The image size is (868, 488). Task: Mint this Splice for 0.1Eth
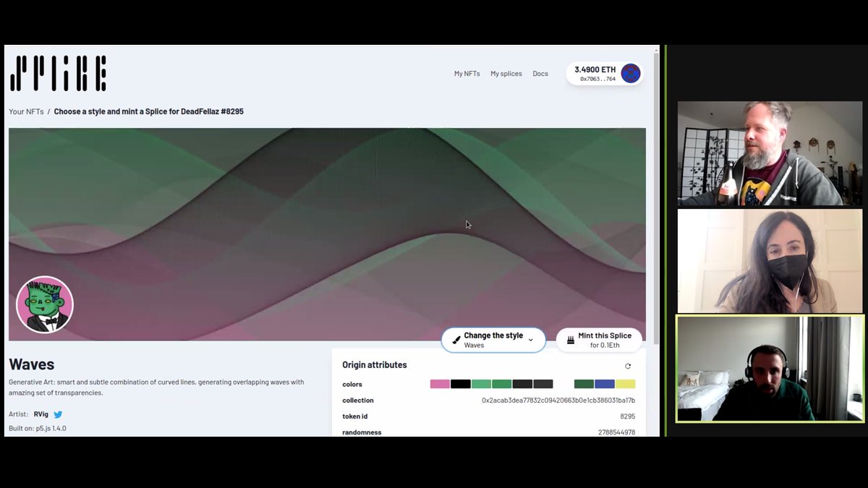pos(599,340)
